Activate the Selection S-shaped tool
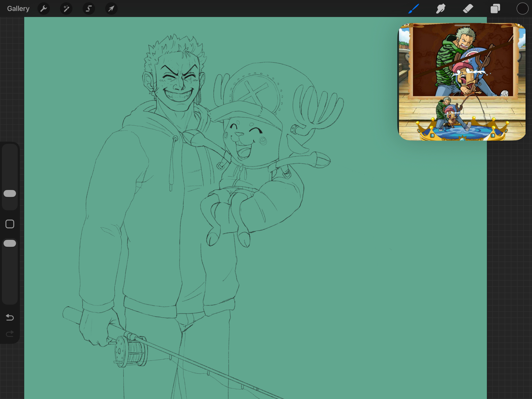Image resolution: width=532 pixels, height=399 pixels. (x=89, y=9)
